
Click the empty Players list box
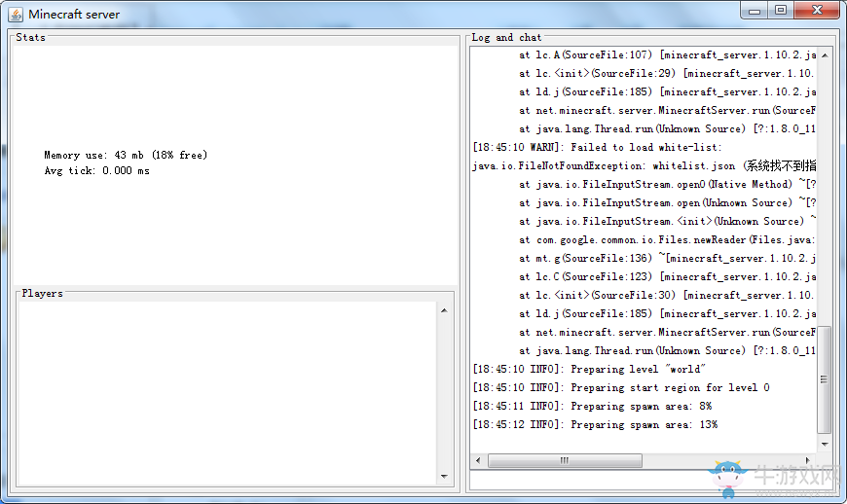click(x=227, y=393)
